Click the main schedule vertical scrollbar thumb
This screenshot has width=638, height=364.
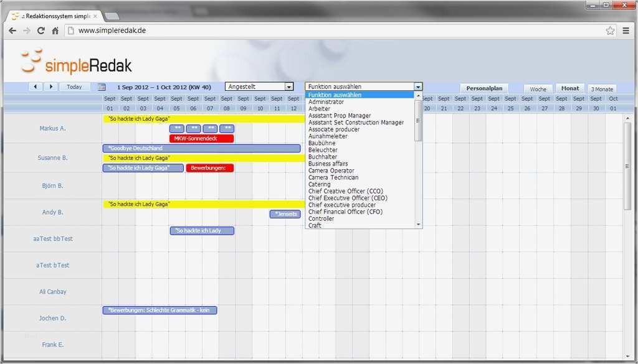coord(627,166)
